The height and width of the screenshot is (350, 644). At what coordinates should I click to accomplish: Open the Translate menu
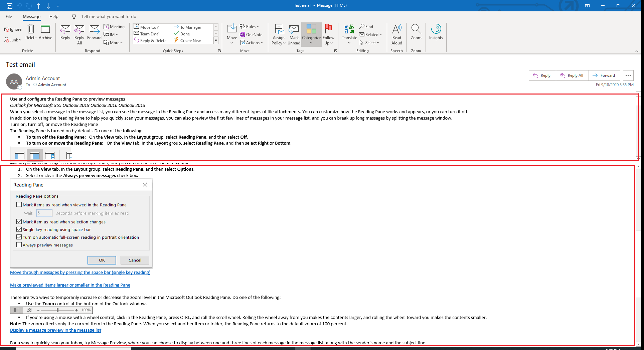[349, 35]
